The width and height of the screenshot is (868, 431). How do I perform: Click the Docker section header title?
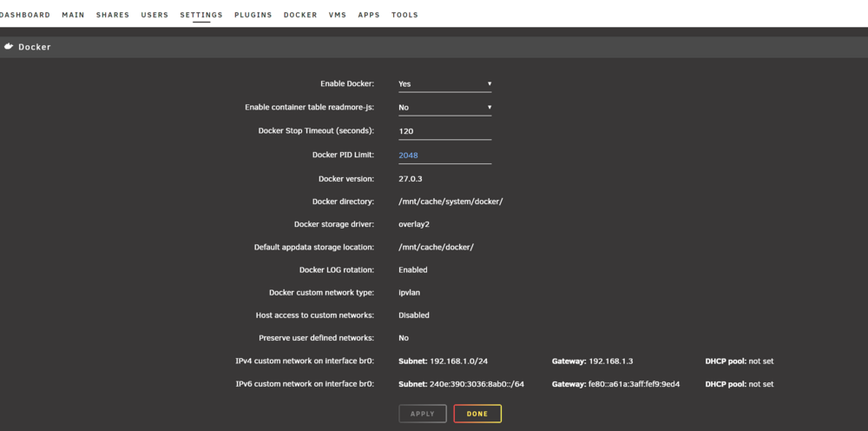35,47
